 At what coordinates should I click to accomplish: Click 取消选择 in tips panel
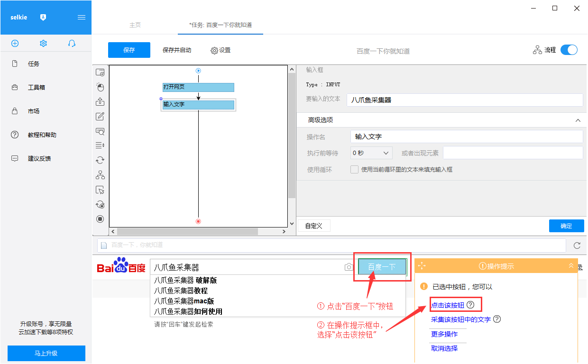point(444,348)
